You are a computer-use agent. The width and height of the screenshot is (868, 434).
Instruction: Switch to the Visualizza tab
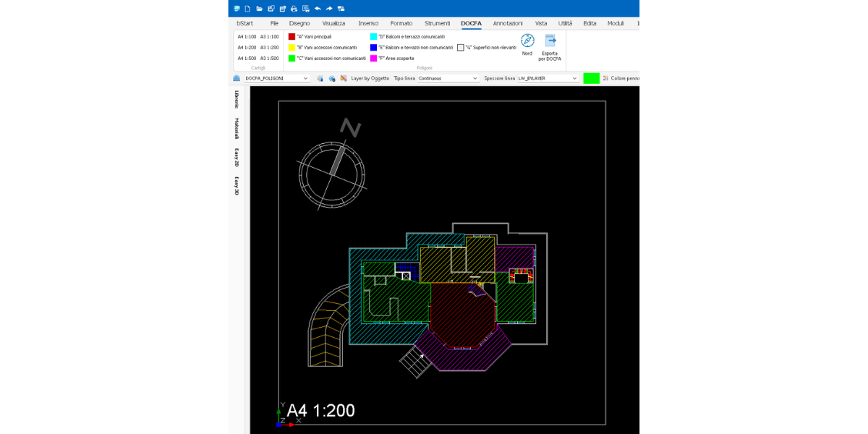333,23
